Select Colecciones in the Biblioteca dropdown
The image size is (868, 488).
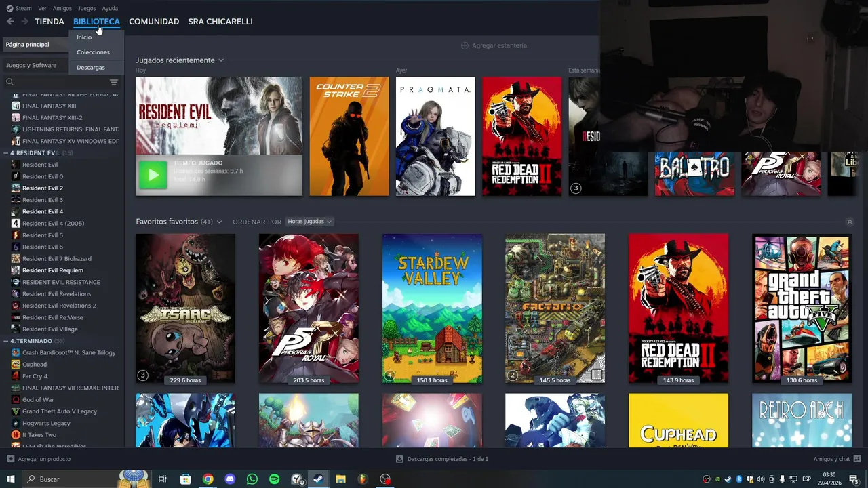pyautogui.click(x=93, y=52)
